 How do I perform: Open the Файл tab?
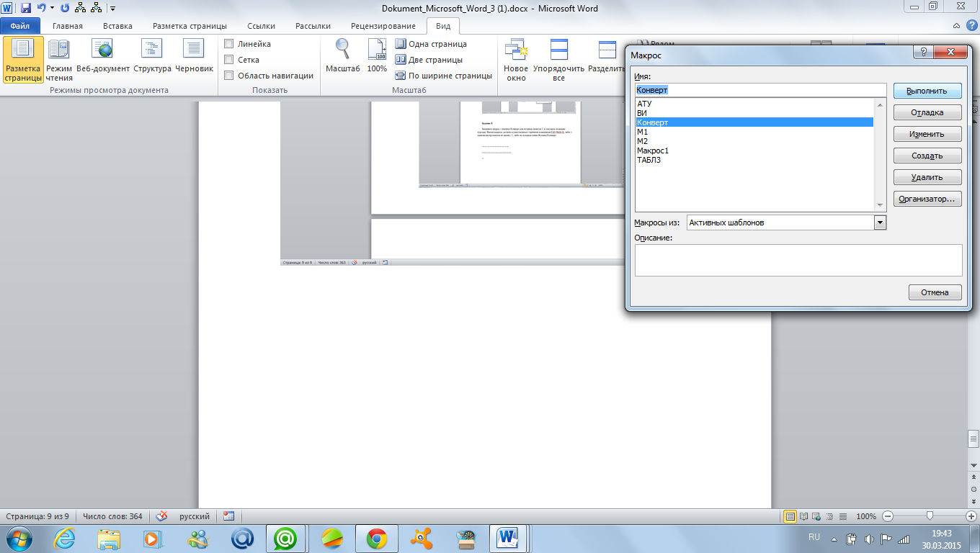(19, 26)
